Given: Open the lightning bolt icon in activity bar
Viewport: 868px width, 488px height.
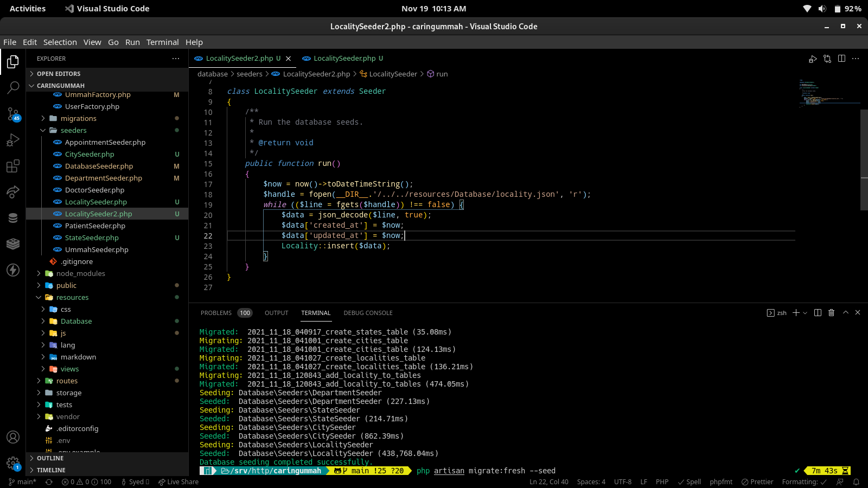Looking at the screenshot, I should [13, 270].
